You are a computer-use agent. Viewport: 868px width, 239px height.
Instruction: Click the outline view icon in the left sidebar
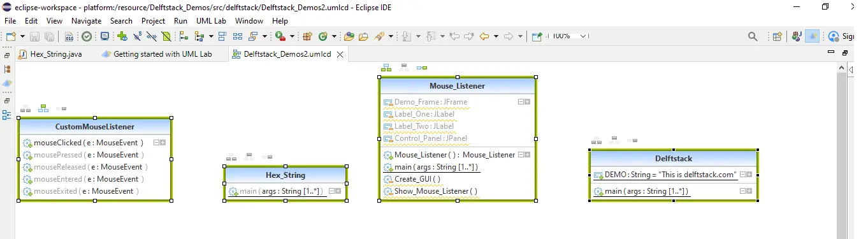7,115
